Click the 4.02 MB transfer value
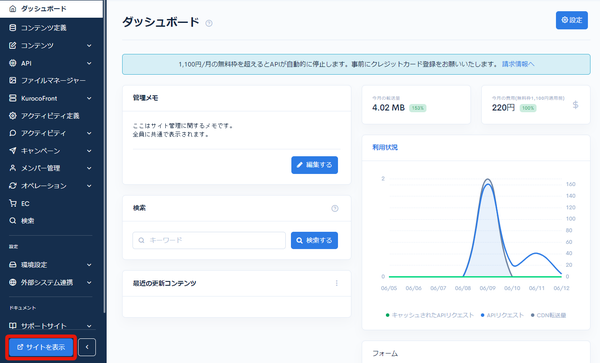 click(388, 107)
